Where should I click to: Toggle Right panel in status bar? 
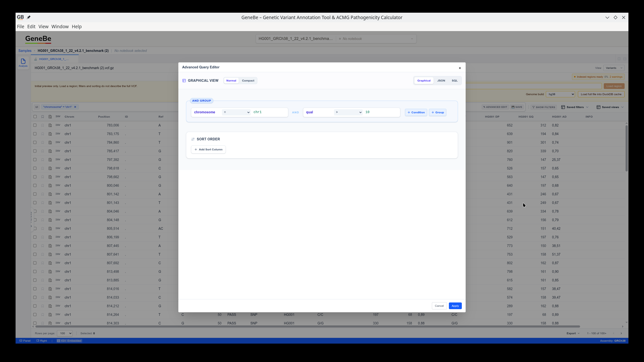pyautogui.click(x=42, y=340)
